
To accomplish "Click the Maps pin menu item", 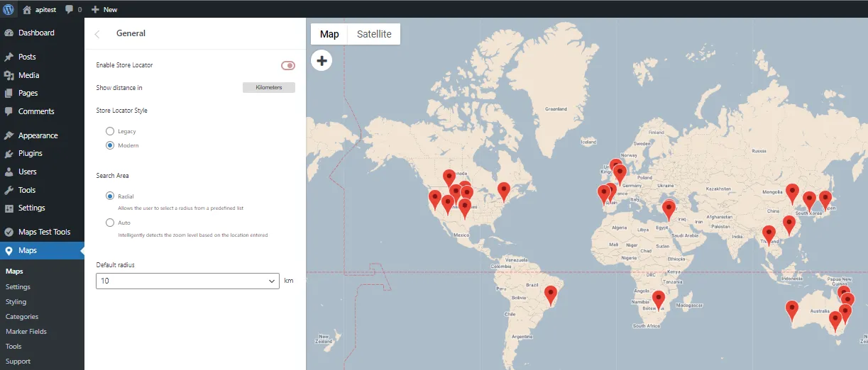I will [x=42, y=250].
